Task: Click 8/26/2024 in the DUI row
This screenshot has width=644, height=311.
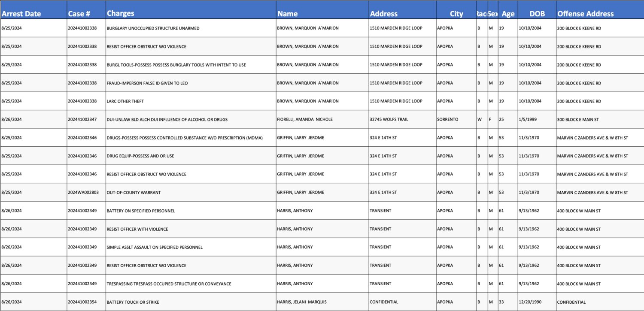Action: click(33, 119)
